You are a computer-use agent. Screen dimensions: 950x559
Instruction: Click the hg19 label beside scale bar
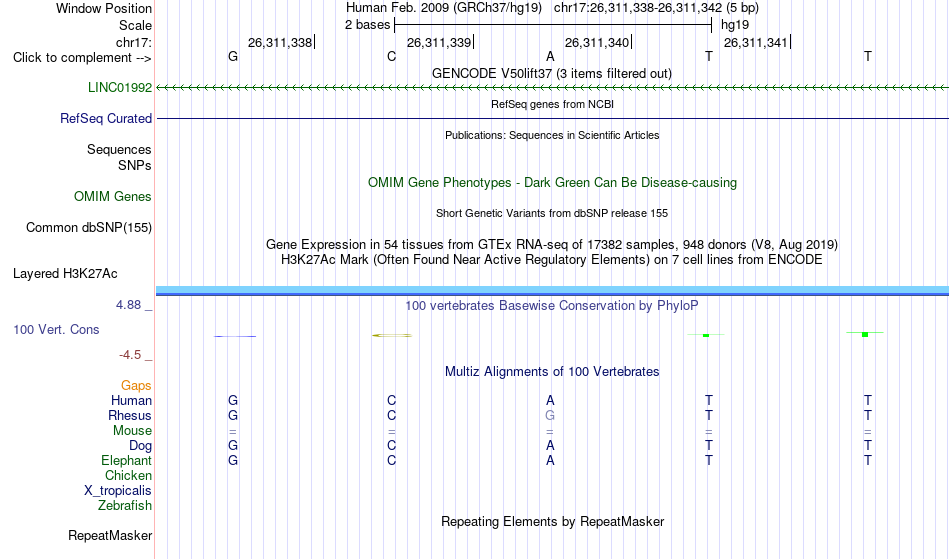tap(735, 25)
